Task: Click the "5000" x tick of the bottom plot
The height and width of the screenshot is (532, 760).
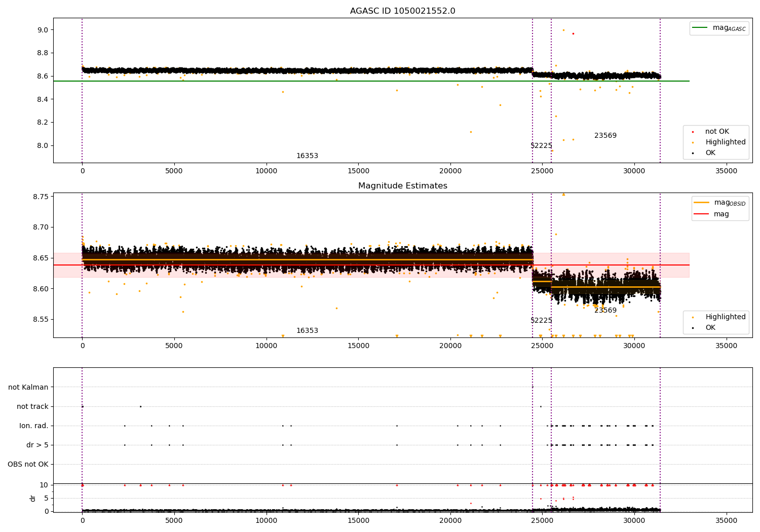Action: (174, 521)
